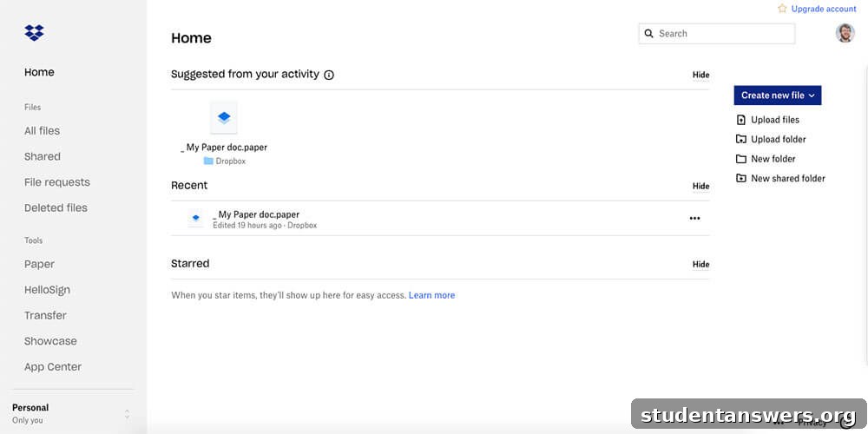Open Transfer in the sidebar
Image resolution: width=868 pixels, height=434 pixels.
point(45,316)
